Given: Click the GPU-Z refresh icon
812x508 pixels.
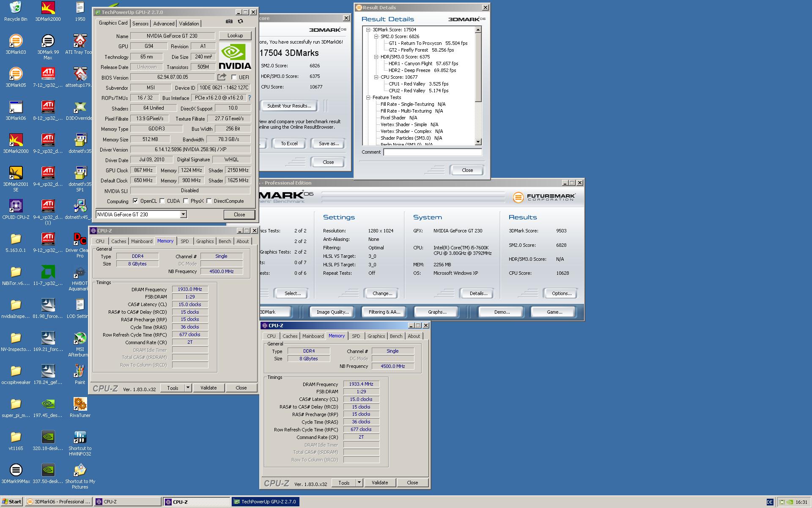Looking at the screenshot, I should click(x=240, y=21).
